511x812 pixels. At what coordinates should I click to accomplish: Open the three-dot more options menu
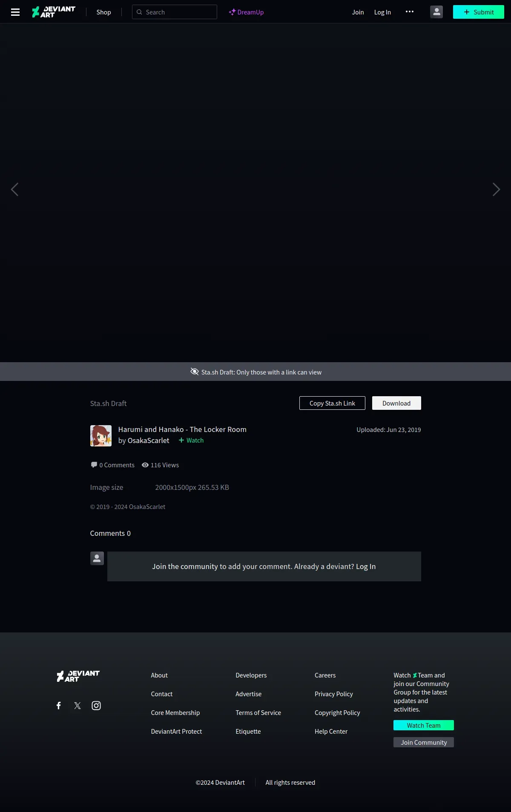pyautogui.click(x=410, y=11)
